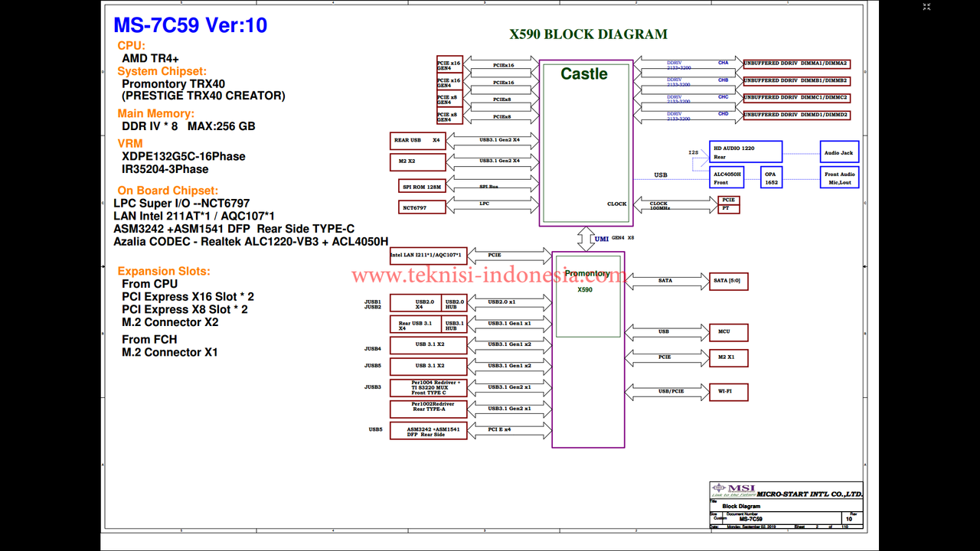Click the "System Chipset:" heading
This screenshot has width=980, height=551.
pos(162,71)
